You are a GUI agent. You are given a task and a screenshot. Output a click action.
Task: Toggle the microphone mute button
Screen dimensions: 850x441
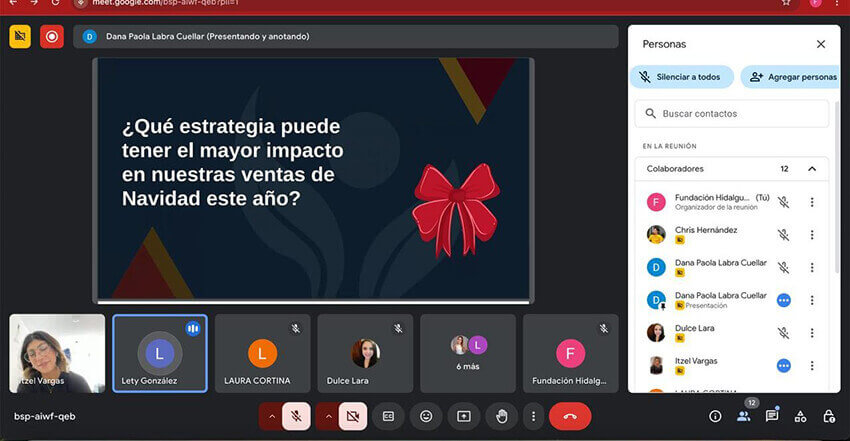click(297, 416)
